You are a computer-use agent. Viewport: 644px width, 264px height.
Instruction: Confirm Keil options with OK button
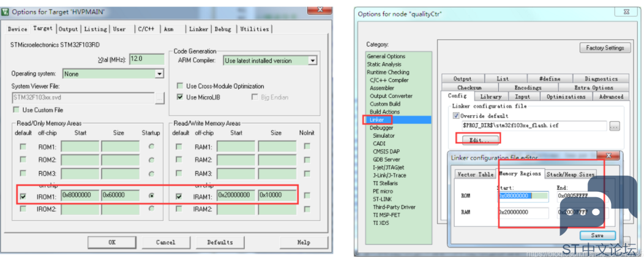[112, 242]
